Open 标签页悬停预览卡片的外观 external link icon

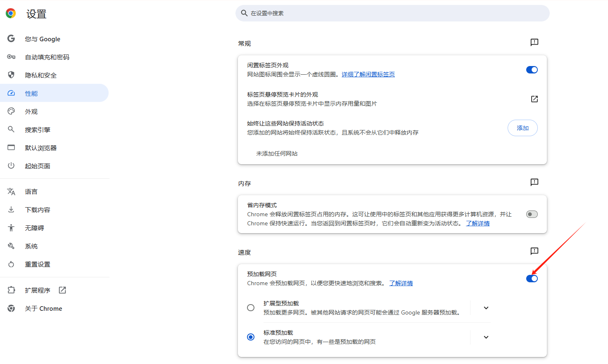click(534, 99)
